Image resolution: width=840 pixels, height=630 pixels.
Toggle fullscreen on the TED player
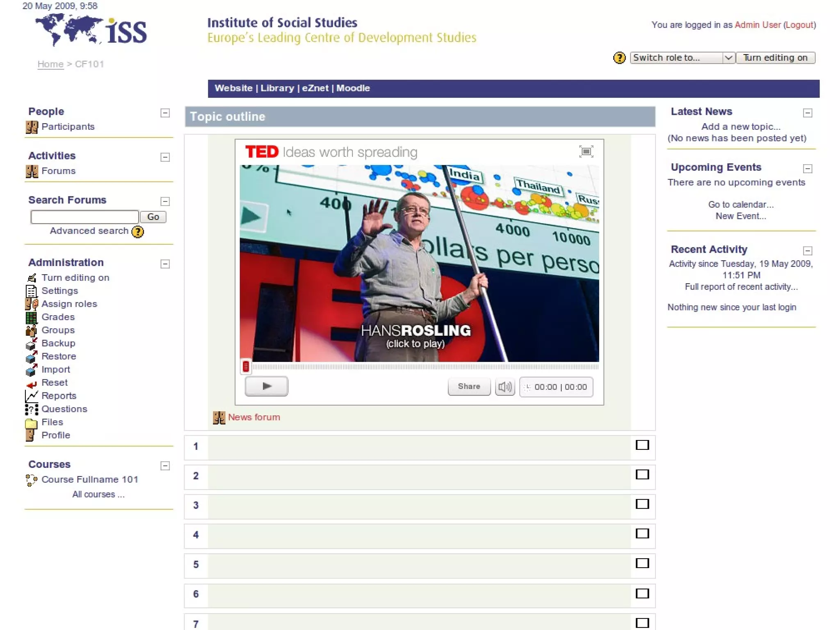[587, 151]
